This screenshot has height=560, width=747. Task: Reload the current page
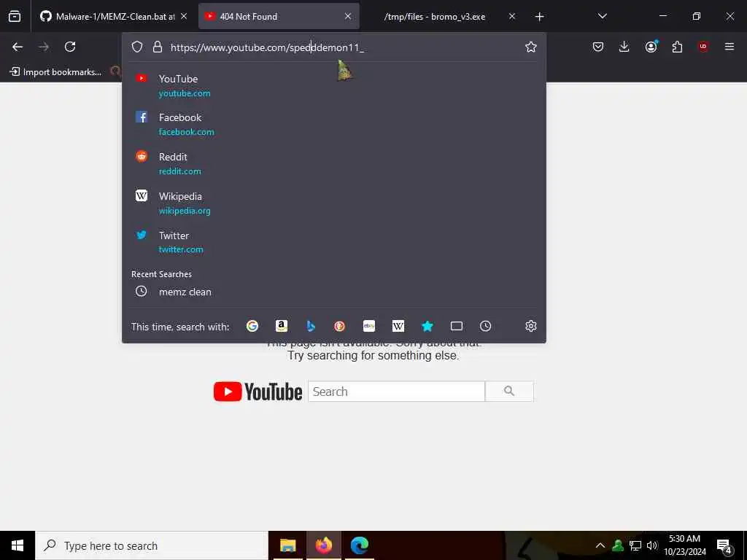[x=70, y=47]
